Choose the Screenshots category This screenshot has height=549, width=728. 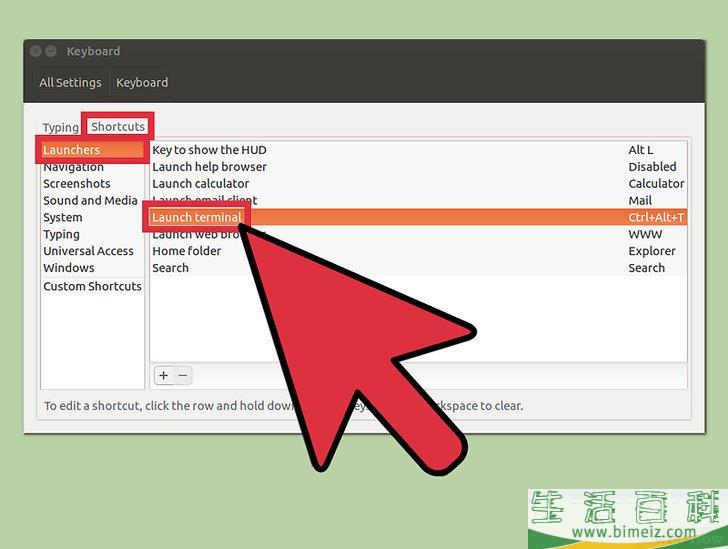[76, 184]
